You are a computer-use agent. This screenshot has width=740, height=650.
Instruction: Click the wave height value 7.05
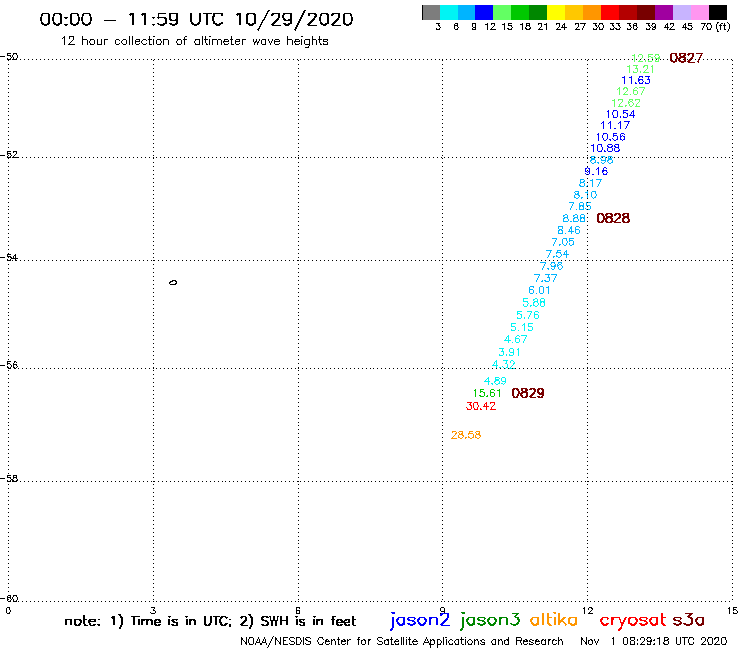coord(563,242)
